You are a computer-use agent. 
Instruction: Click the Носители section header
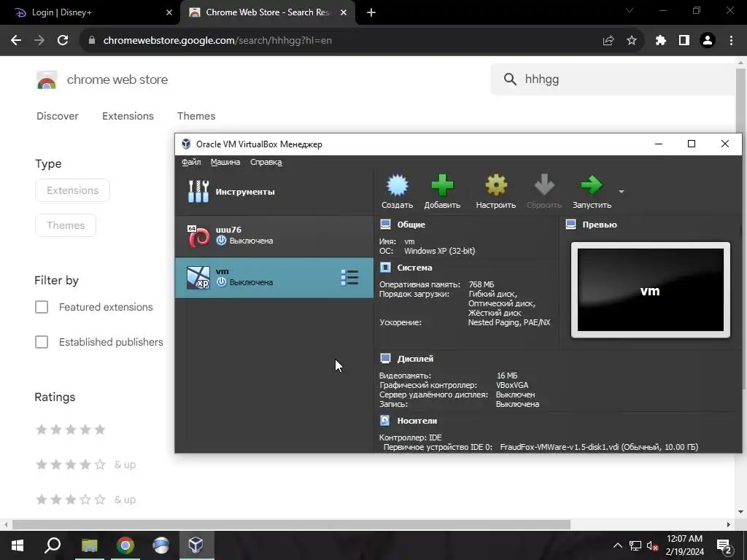tap(417, 421)
